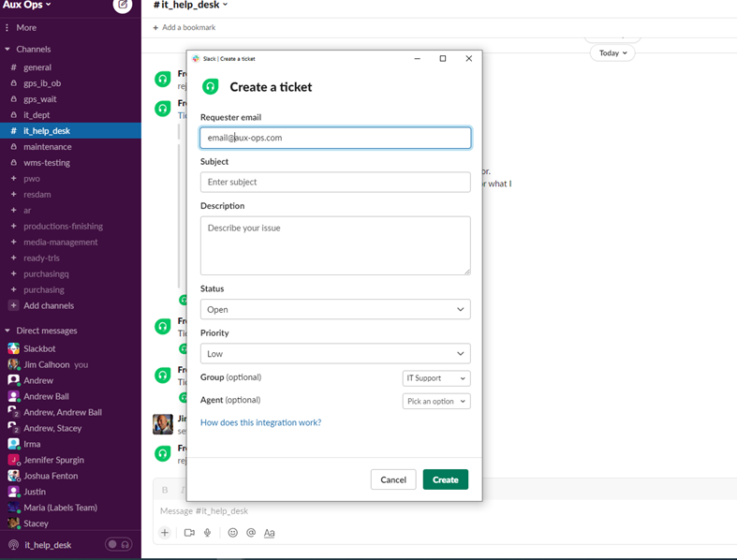Screen dimensions: 737x560
Task: Click the Message #it_help_desk input
Action: (x=203, y=511)
